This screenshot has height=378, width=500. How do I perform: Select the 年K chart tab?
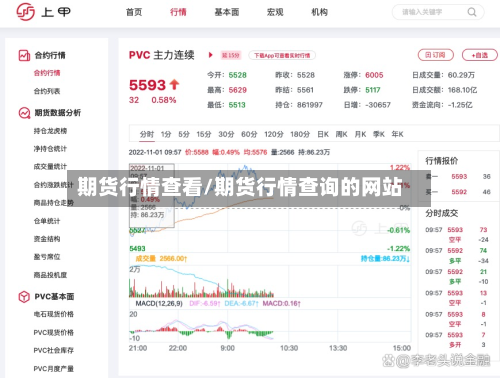(397, 134)
